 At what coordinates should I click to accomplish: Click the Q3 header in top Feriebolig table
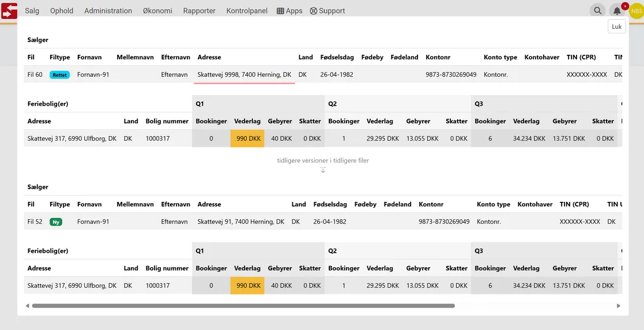pyautogui.click(x=479, y=104)
